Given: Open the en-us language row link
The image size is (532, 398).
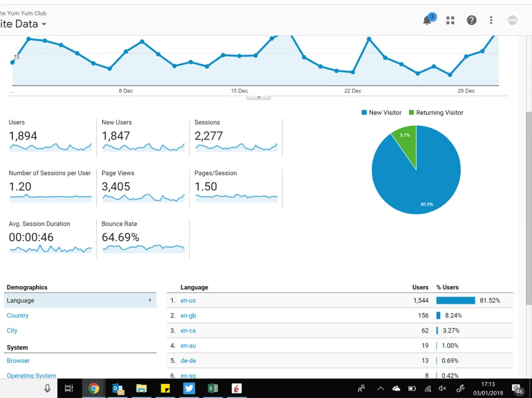Looking at the screenshot, I should click(x=188, y=300).
